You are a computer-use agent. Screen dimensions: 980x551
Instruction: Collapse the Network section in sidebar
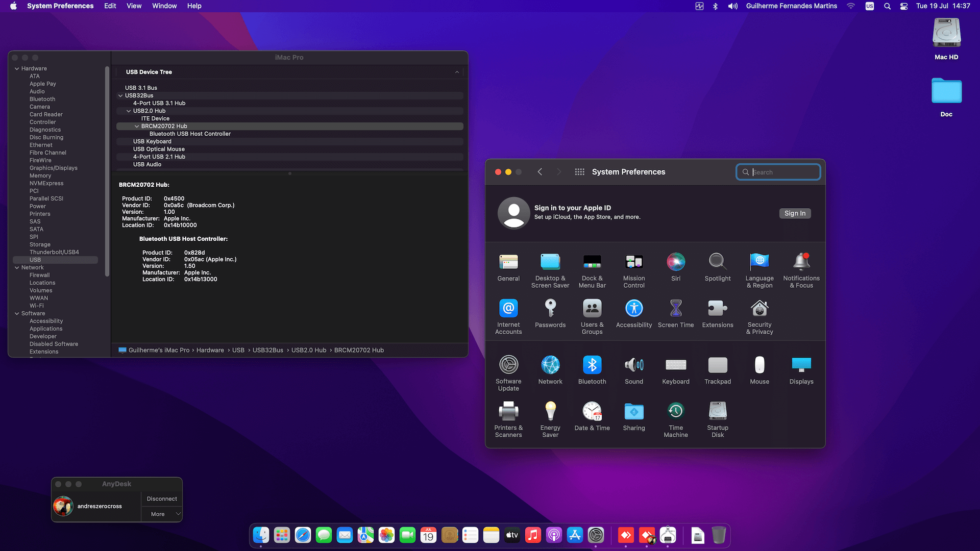tap(17, 267)
